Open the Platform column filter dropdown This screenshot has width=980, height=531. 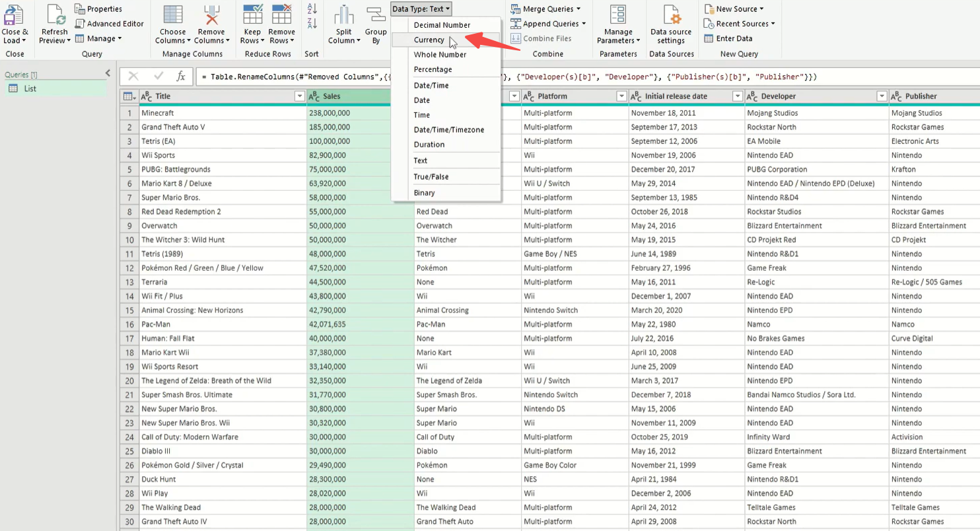coord(621,96)
